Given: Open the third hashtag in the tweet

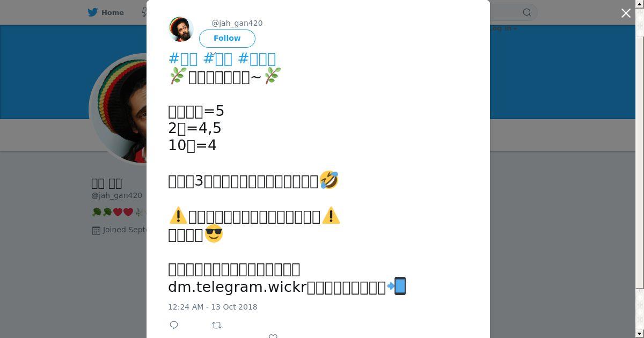Looking at the screenshot, I should point(257,58).
